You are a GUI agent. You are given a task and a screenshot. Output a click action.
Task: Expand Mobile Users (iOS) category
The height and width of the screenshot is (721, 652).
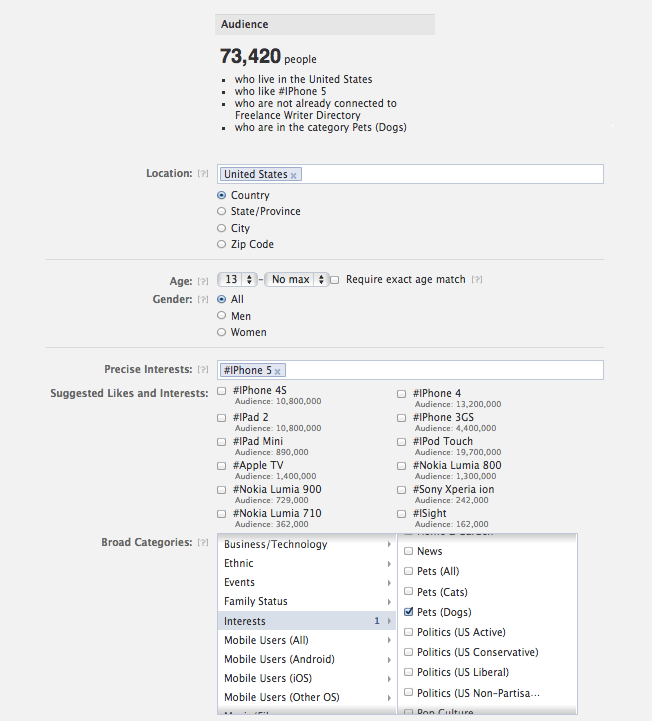coord(307,678)
